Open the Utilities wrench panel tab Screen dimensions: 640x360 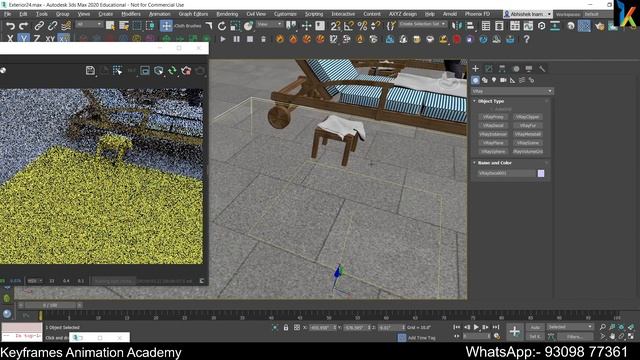coord(542,69)
